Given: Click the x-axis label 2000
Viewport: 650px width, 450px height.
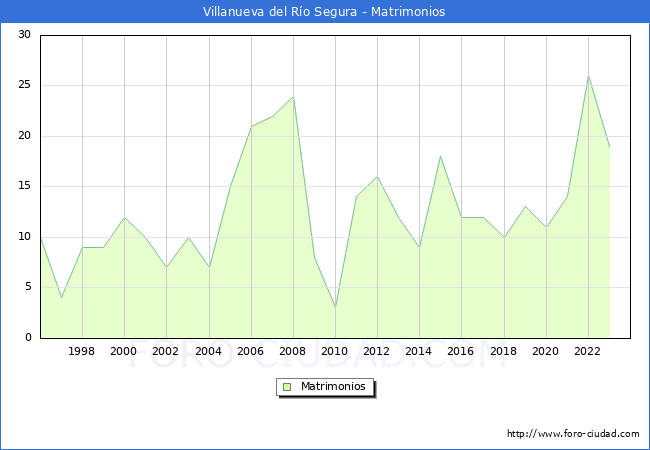Looking at the screenshot, I should 123,351.
